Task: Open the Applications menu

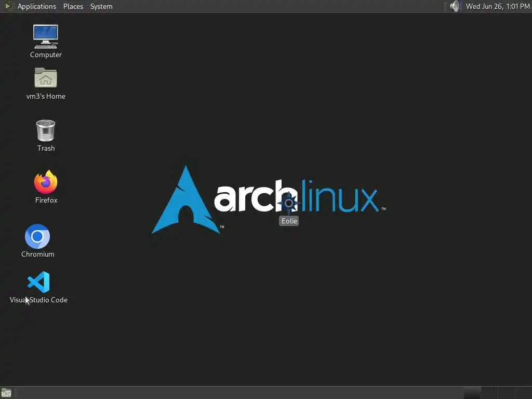Action: click(x=37, y=6)
